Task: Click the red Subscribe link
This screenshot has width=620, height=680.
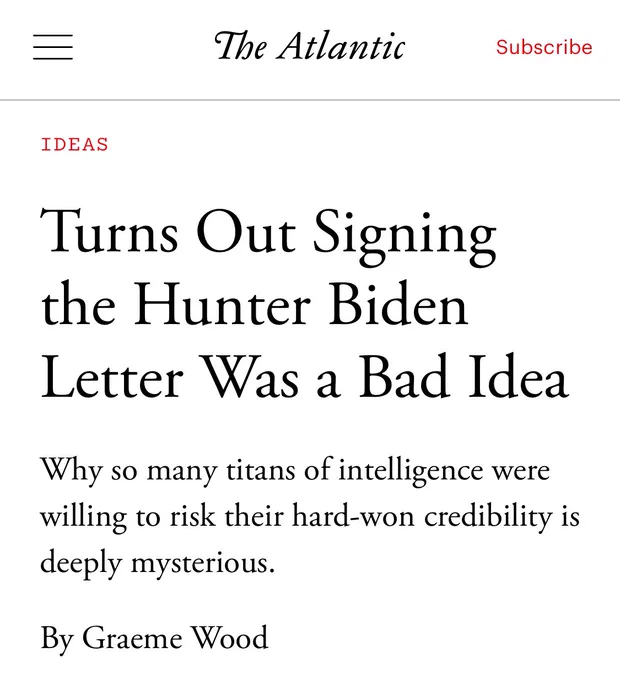Action: 544,47
